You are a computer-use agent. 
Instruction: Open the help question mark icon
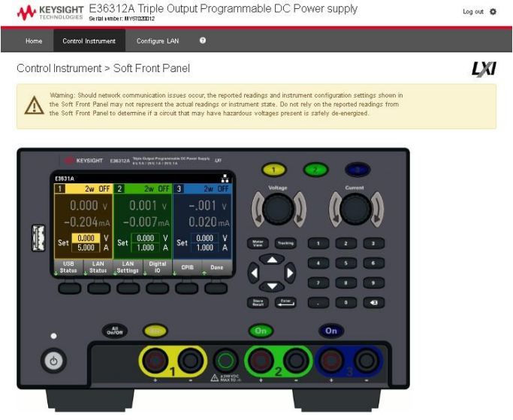(x=203, y=41)
